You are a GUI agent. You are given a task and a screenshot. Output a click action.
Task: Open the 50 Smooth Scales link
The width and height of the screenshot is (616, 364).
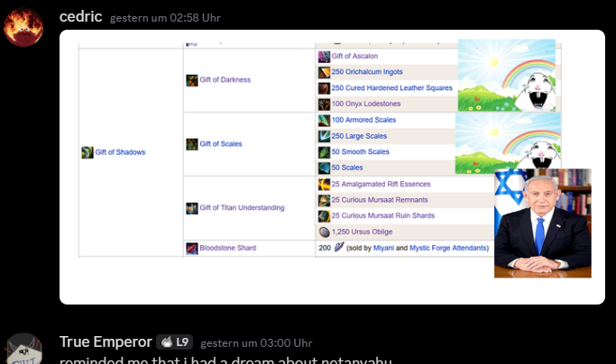coord(361,152)
